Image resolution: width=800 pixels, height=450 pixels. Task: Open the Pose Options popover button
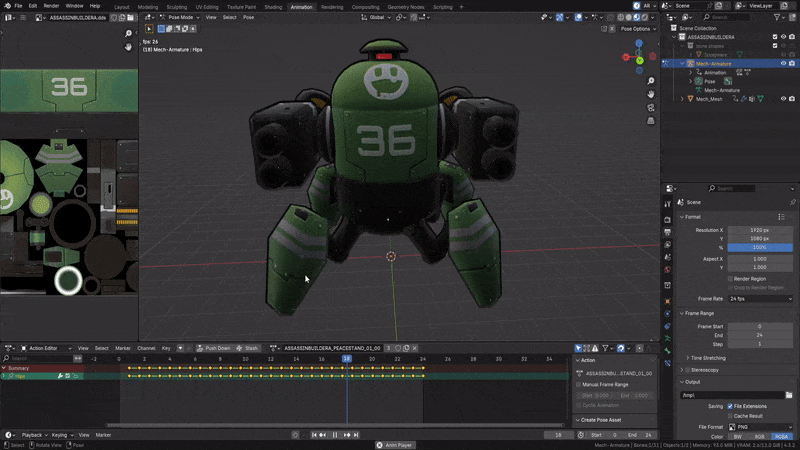(637, 29)
